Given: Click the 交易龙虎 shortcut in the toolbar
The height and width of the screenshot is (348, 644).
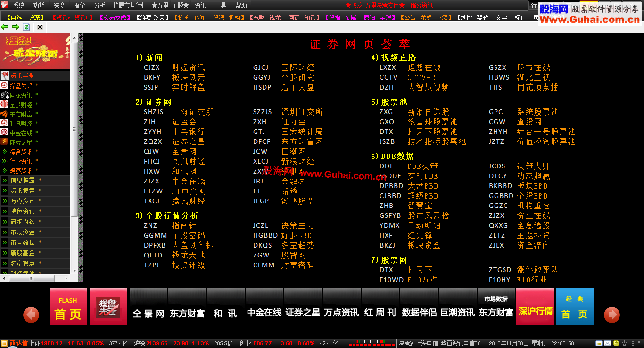Looking at the screenshot, I should point(115,17).
